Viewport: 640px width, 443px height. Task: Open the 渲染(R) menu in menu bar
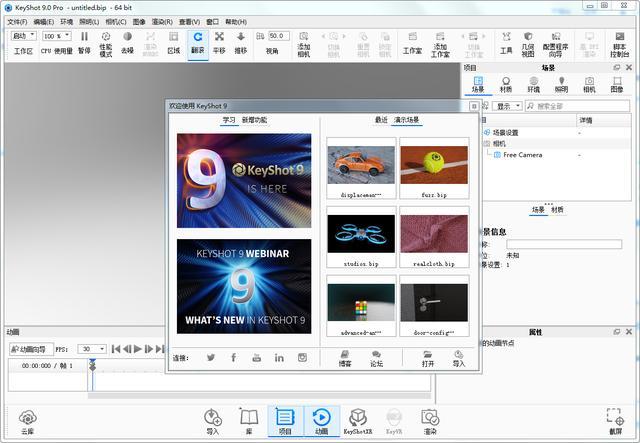point(161,21)
